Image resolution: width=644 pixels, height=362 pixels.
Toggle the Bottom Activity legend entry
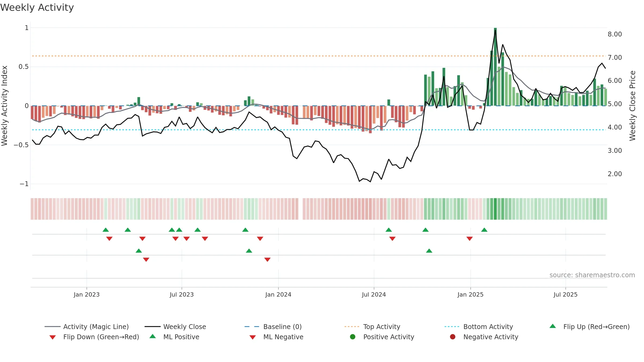479,327
